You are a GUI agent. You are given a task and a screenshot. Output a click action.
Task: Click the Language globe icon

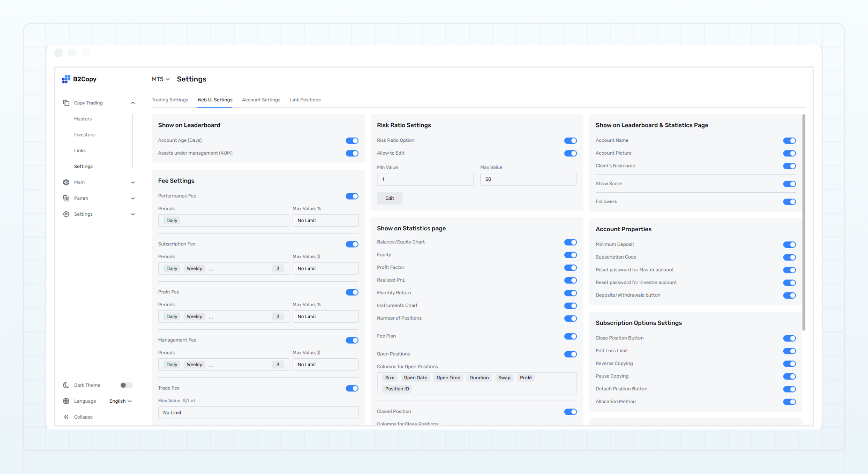[x=66, y=401]
